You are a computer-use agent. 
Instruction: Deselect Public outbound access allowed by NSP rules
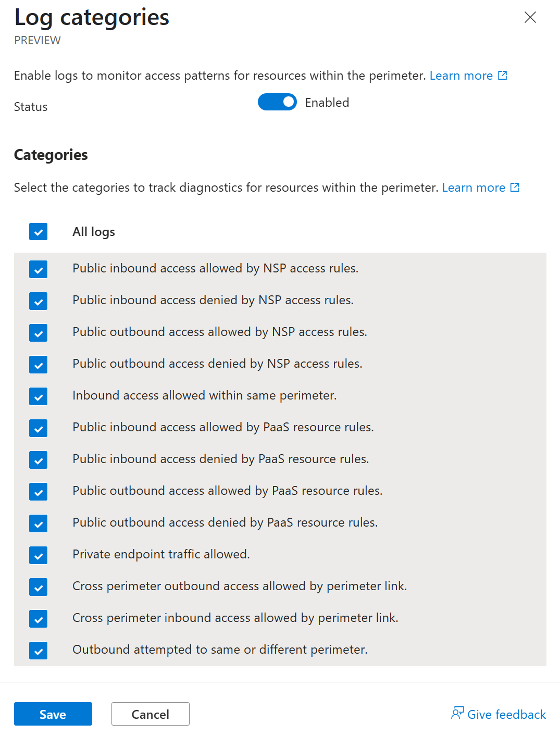click(39, 333)
